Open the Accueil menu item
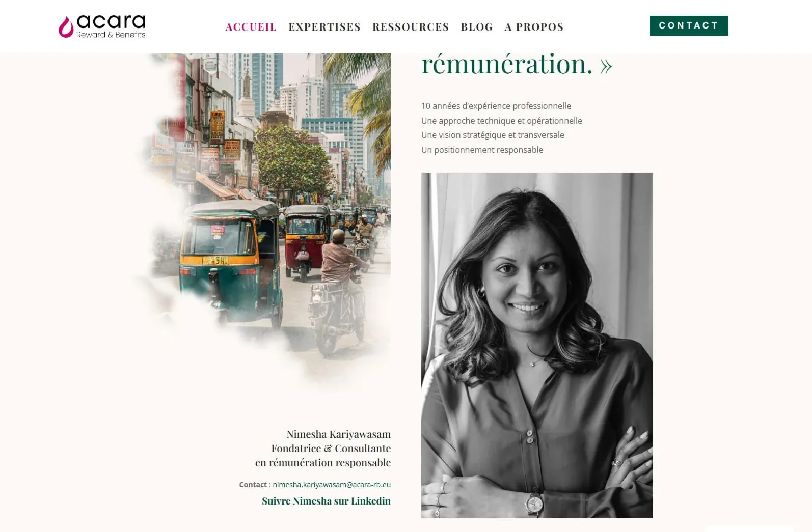Viewport: 812px width, 532px height. [251, 27]
